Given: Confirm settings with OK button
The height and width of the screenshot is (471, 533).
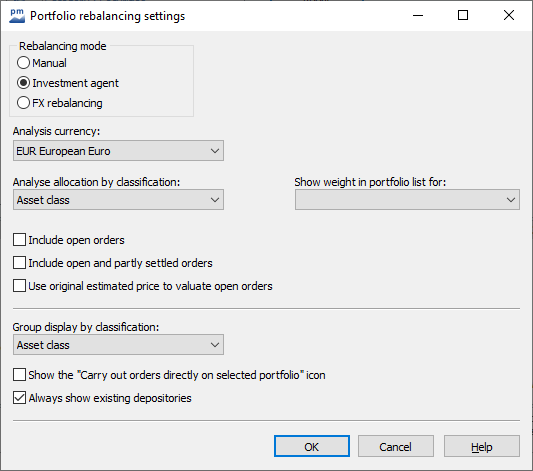Looking at the screenshot, I should 312,447.
